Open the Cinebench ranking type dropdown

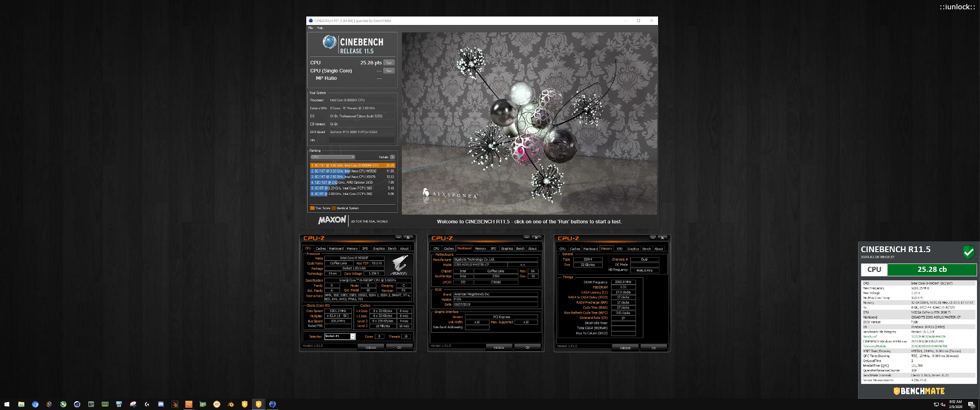click(333, 157)
